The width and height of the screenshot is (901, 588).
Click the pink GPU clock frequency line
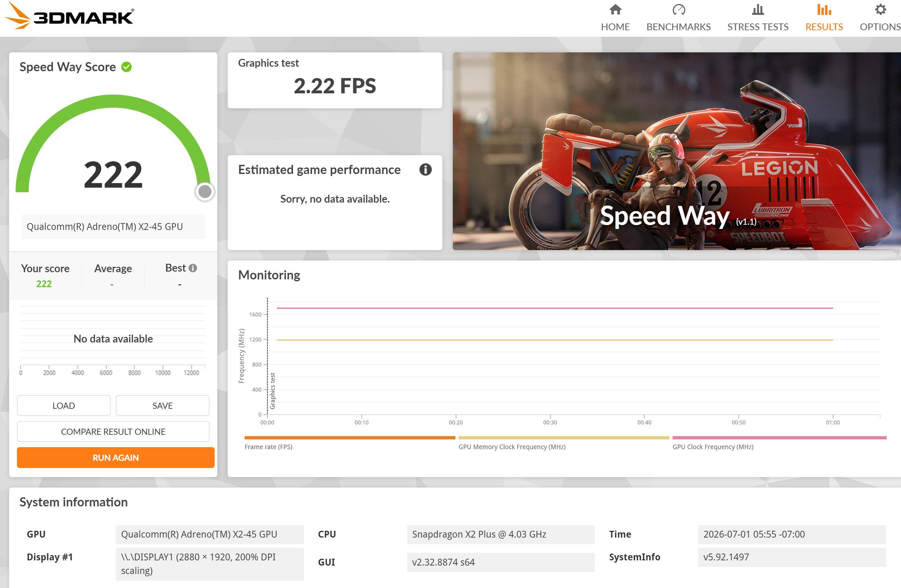555,308
